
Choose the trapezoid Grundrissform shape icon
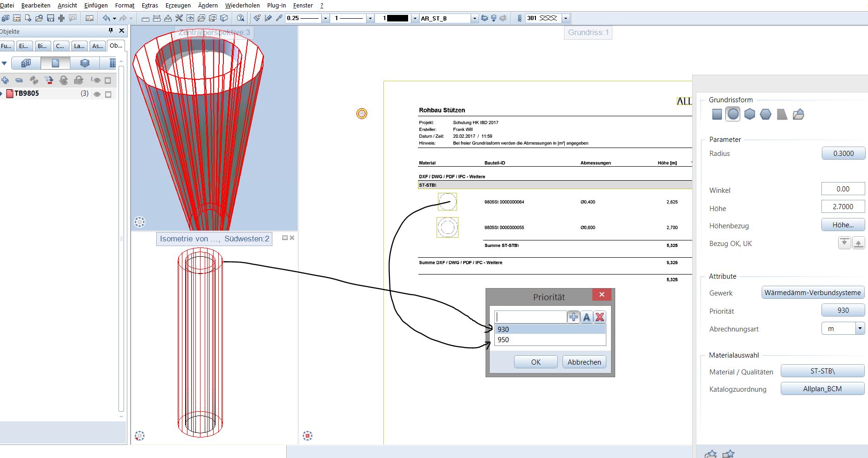point(782,114)
